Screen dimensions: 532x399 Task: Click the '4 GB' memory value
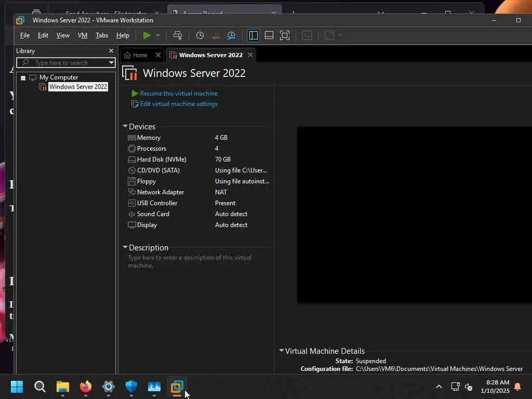coord(221,137)
